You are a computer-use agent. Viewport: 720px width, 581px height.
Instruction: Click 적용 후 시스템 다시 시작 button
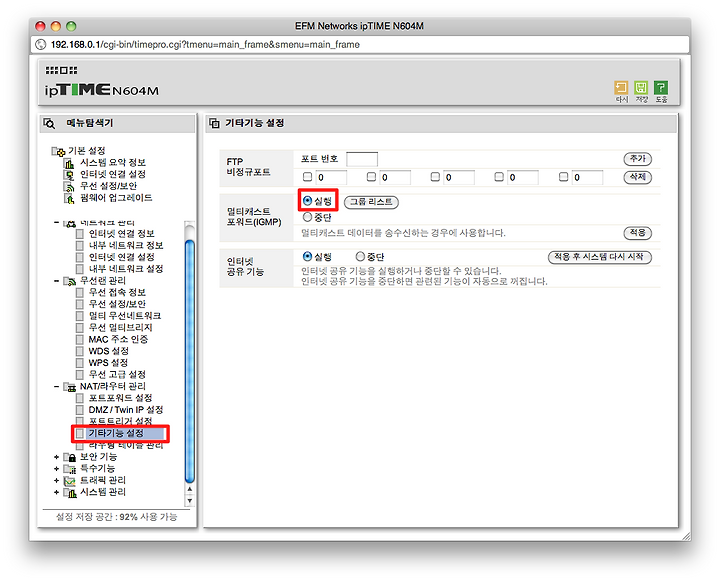click(600, 257)
